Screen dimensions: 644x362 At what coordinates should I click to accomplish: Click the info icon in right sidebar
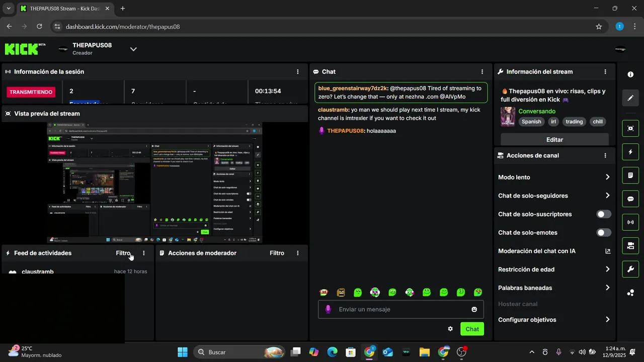(x=630, y=74)
